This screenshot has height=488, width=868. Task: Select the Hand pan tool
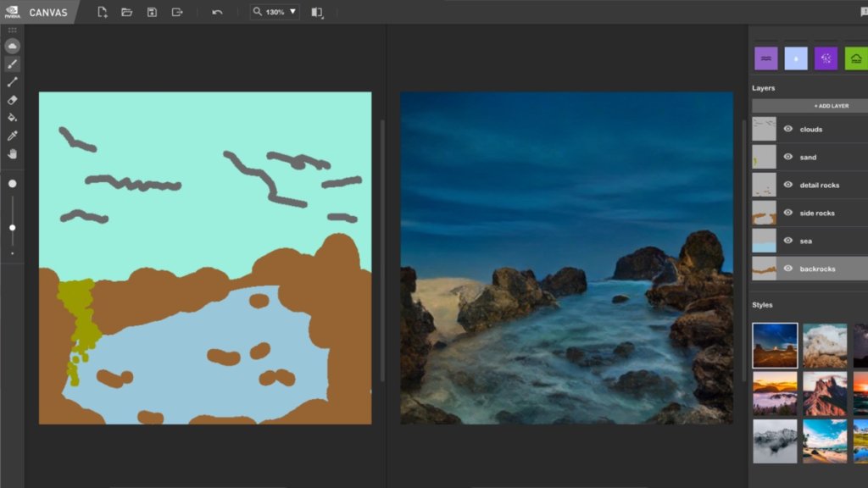click(x=12, y=154)
